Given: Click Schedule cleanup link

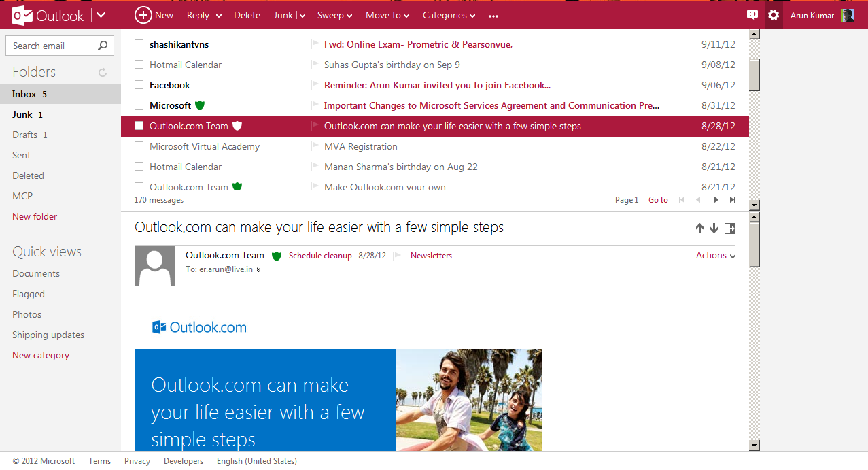Looking at the screenshot, I should click(x=320, y=256).
